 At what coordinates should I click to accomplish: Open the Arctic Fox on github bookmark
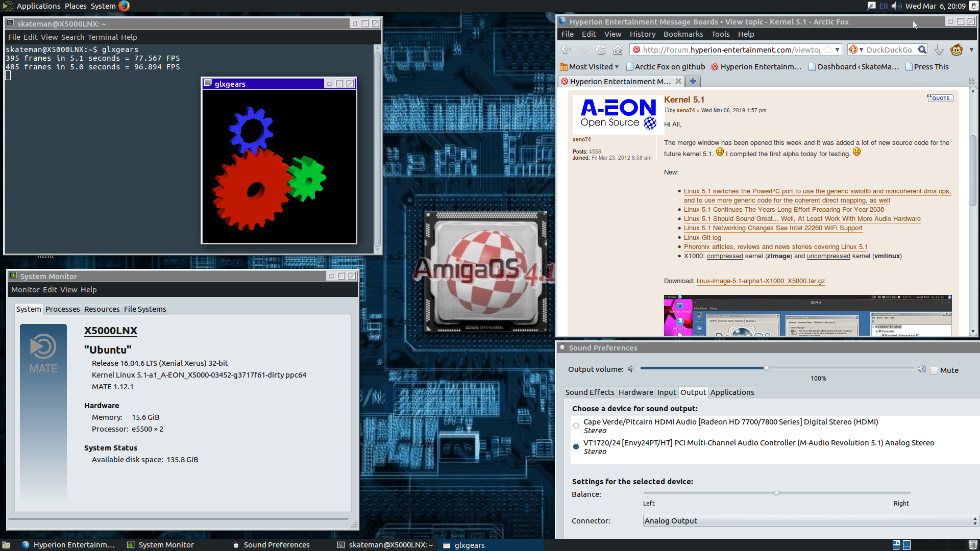pyautogui.click(x=665, y=67)
